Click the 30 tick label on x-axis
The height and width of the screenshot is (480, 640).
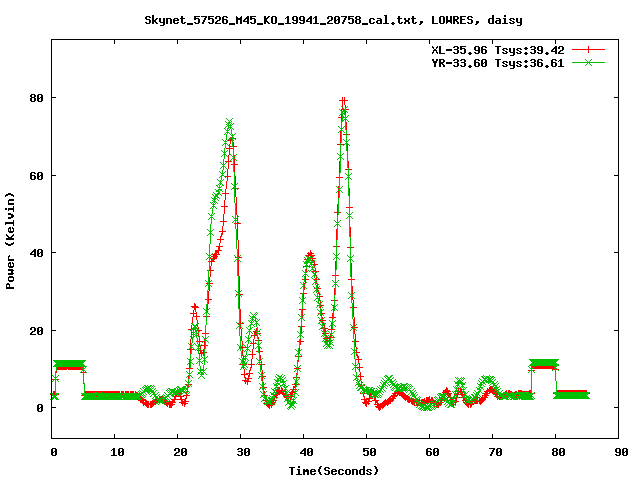coord(242,452)
